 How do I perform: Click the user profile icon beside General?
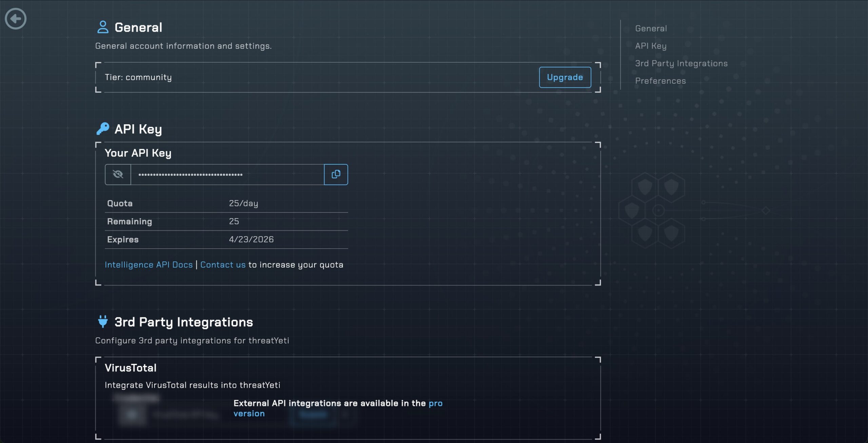[x=103, y=27]
